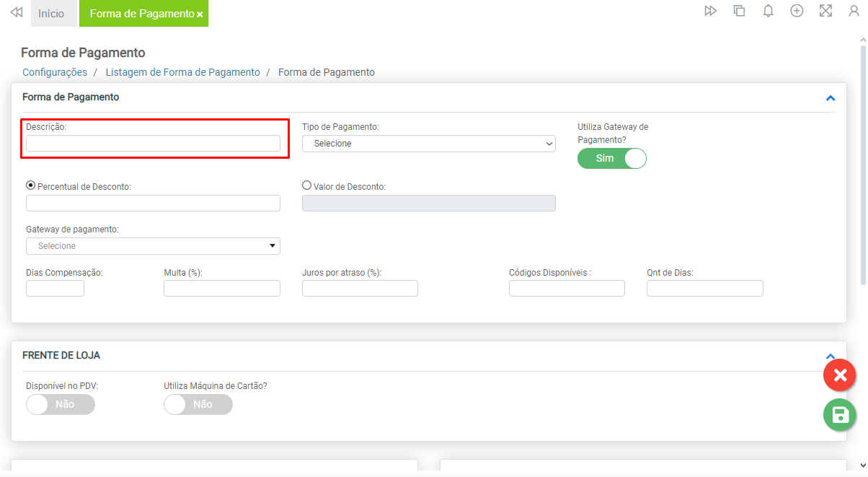The width and height of the screenshot is (868, 477).
Task: Click the circled plus icon in top bar
Action: point(797,11)
